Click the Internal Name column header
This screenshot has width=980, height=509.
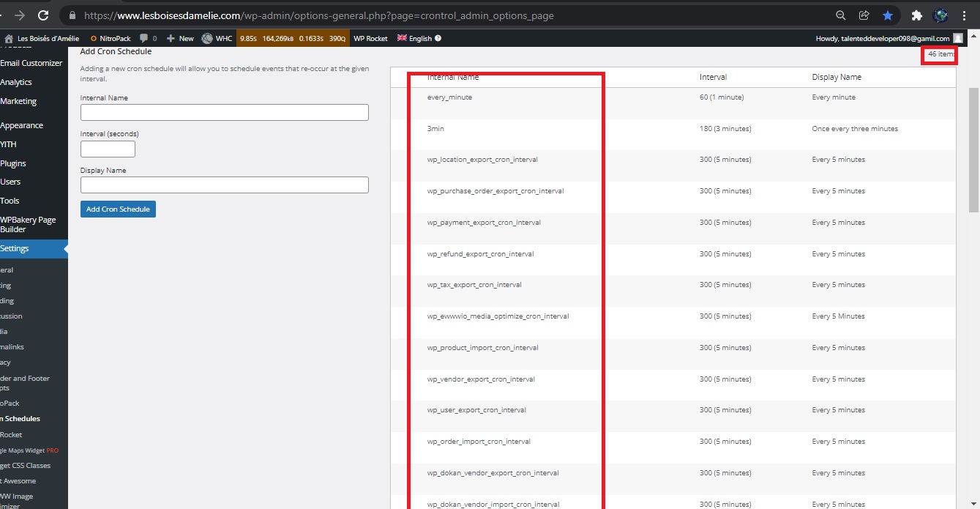pyautogui.click(x=453, y=77)
